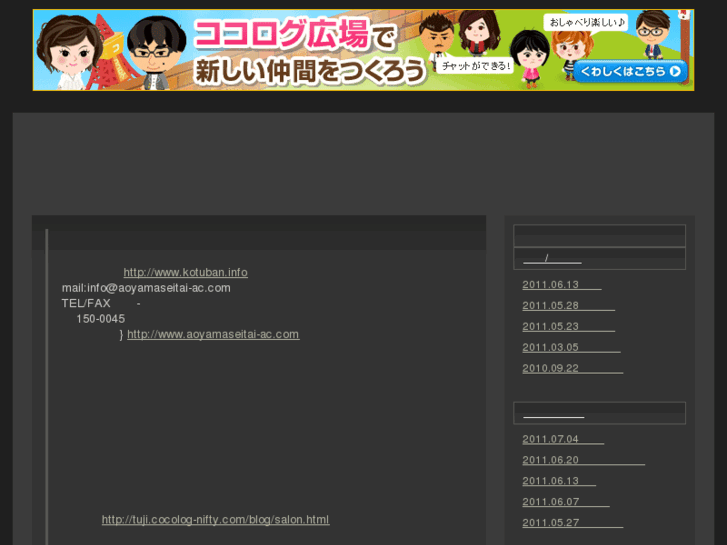Screen dimensions: 727x545
Task: Click the TEL/FAX text line
Action: pyautogui.click(x=101, y=303)
